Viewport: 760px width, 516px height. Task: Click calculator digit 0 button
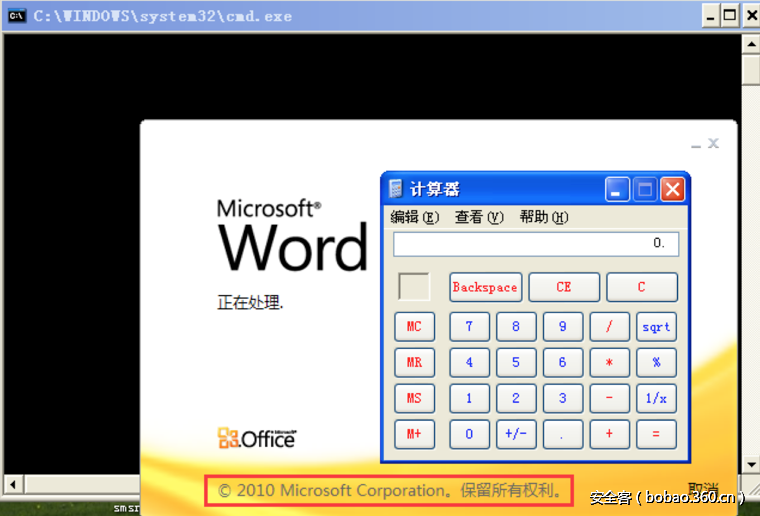[470, 434]
